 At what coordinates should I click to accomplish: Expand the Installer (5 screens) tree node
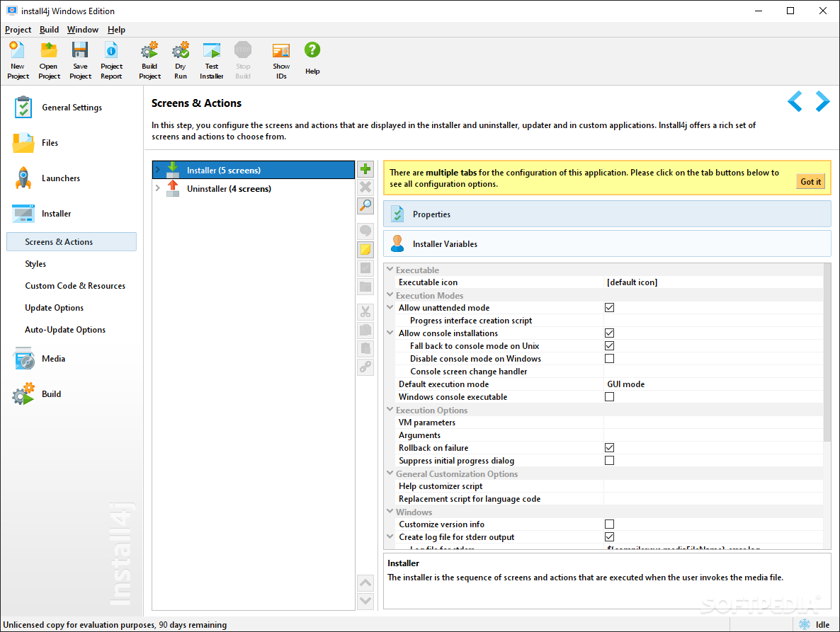(158, 170)
